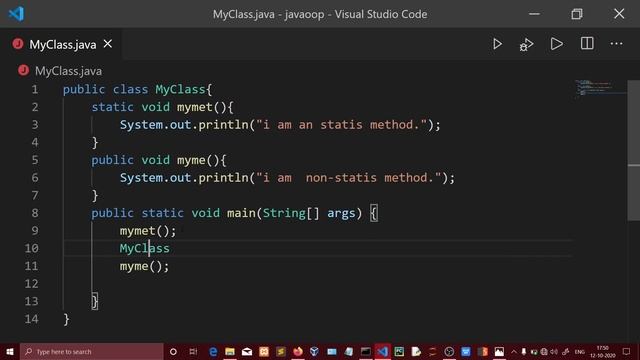Open the Windows Start menu
The image size is (640, 360).
pyautogui.click(x=10, y=351)
